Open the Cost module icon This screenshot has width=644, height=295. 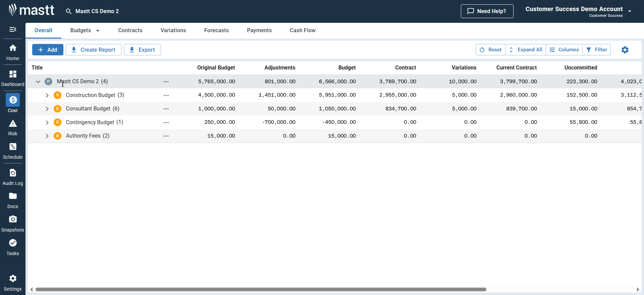click(x=13, y=100)
